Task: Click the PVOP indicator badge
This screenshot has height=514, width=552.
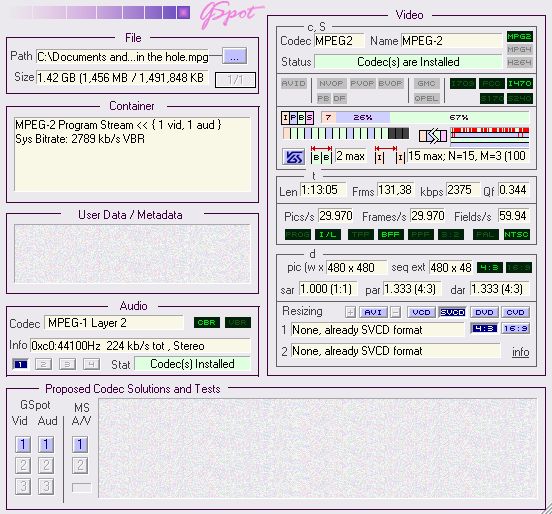Action: [363, 83]
